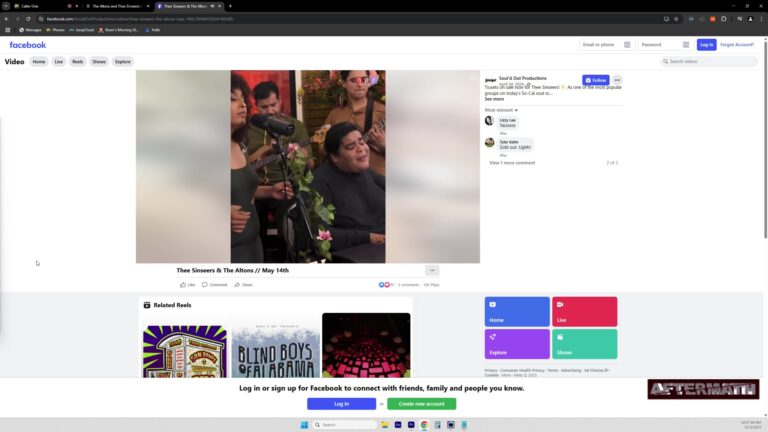Open Blind Boys of Alabama reel thumbnail
Viewport: 768px width, 432px height.
(275, 345)
